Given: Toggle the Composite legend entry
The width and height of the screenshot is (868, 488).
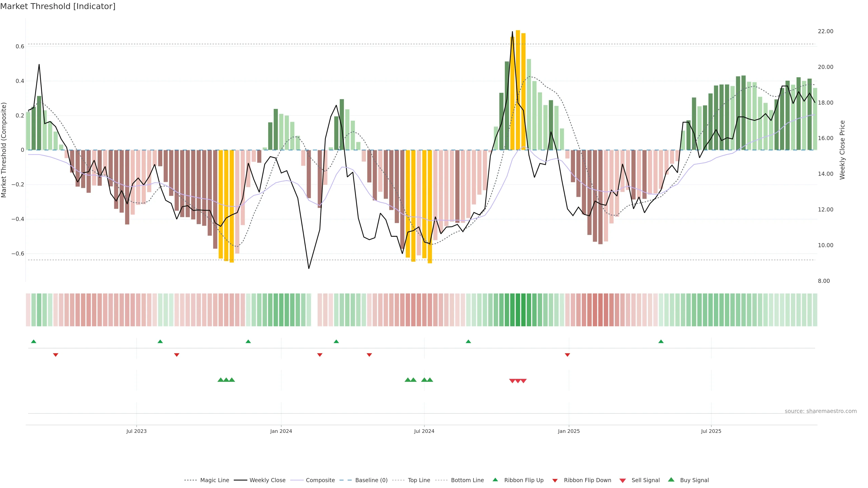Looking at the screenshot, I should (320, 480).
